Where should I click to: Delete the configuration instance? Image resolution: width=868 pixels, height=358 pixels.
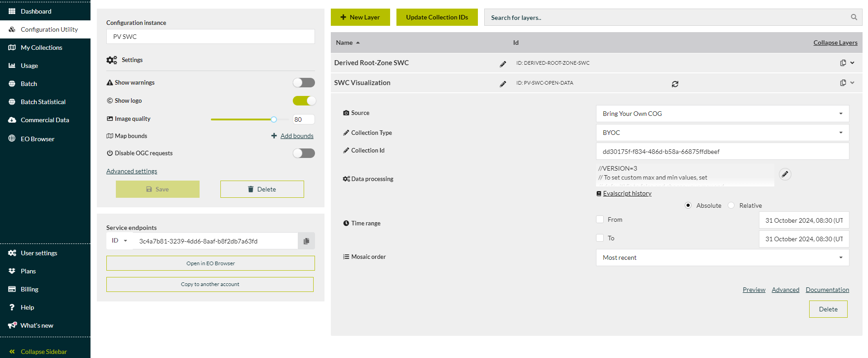(262, 189)
